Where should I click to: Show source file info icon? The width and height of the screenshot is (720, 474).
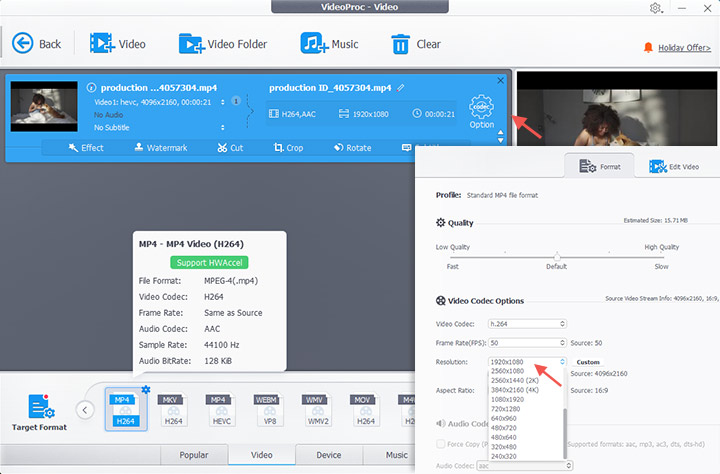coord(91,87)
